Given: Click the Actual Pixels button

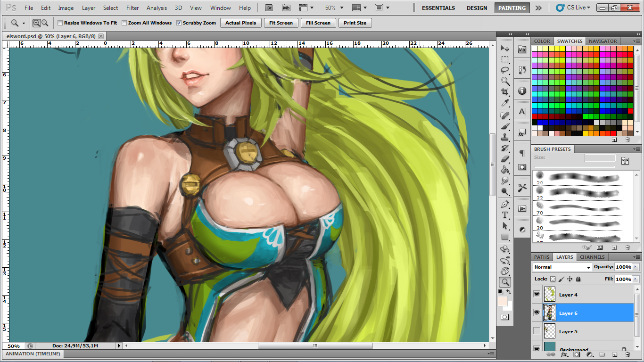Looking at the screenshot, I should [240, 23].
